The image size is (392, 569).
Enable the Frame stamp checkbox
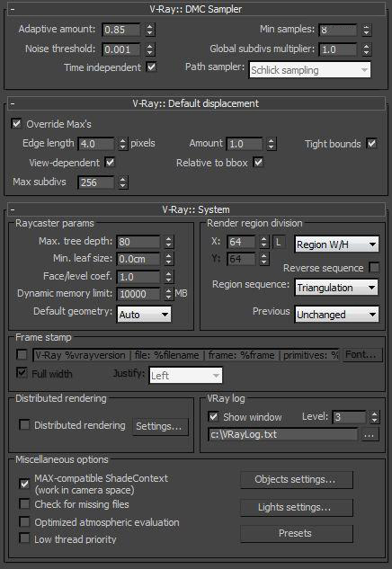pyautogui.click(x=22, y=354)
